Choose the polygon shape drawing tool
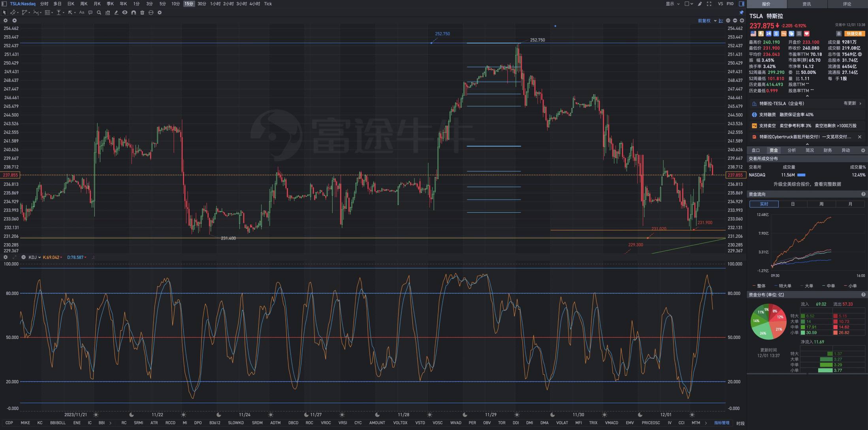 click(24, 13)
